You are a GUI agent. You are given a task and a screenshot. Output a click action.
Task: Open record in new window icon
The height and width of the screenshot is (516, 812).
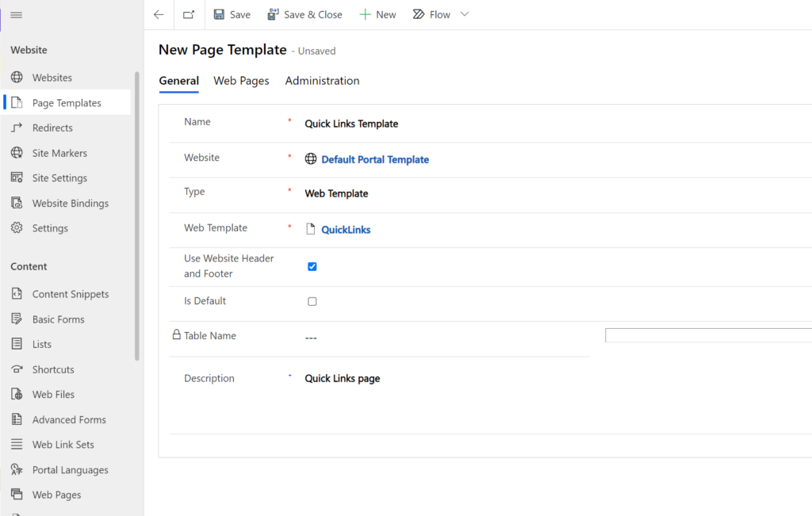coord(189,14)
